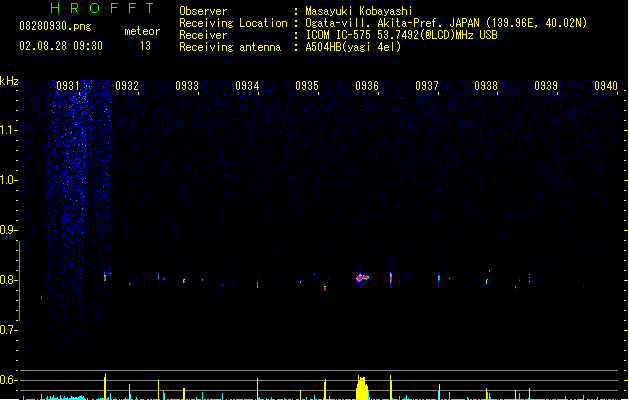Click the 0935 time marker
Image resolution: width=629 pixels, height=400 pixels.
[307, 86]
